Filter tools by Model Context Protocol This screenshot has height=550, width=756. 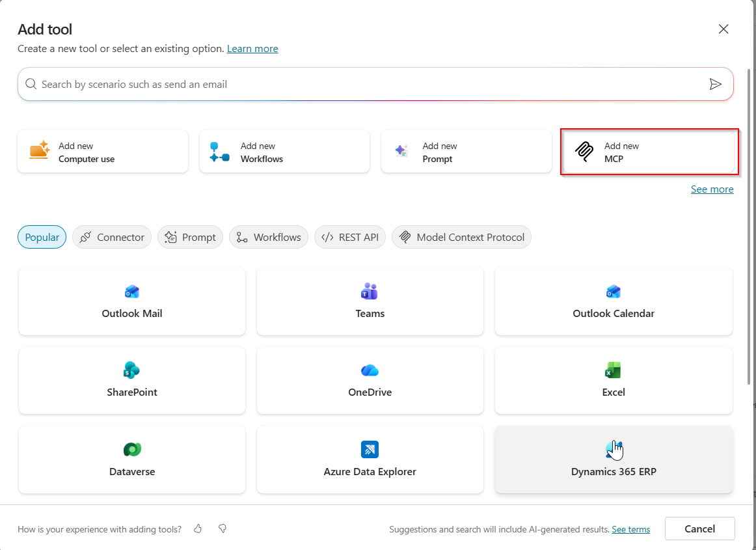coord(461,237)
